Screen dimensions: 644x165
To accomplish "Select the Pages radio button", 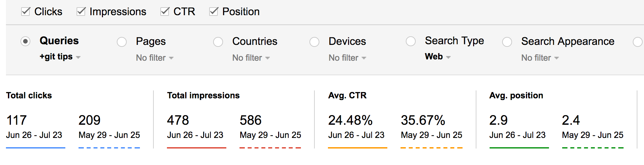I will click(122, 42).
